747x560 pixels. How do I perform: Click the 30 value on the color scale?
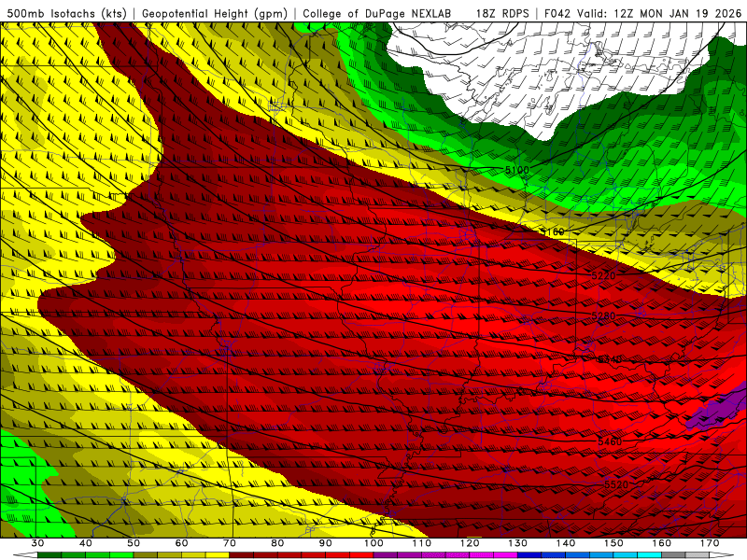click(37, 543)
